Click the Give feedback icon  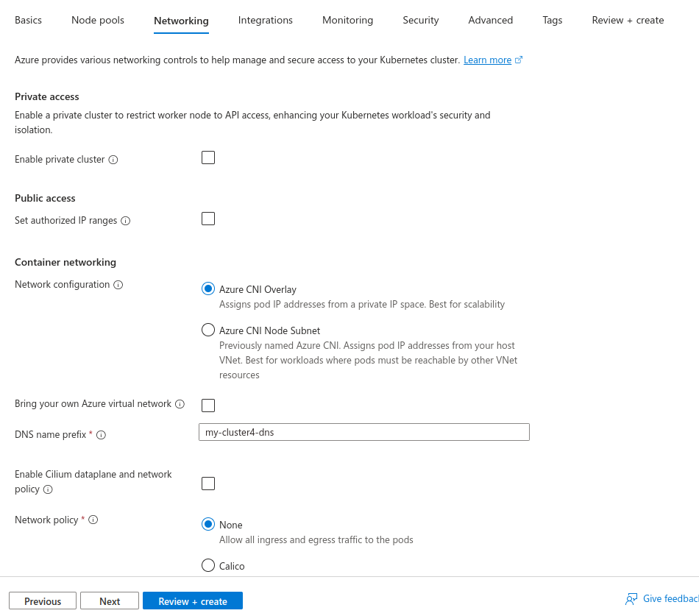631,599
